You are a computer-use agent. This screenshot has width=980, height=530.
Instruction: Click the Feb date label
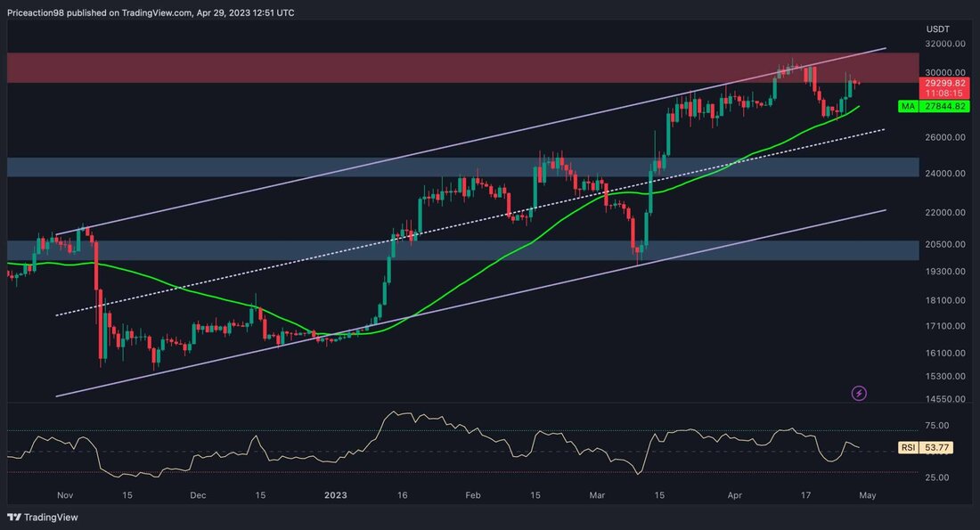pyautogui.click(x=473, y=495)
